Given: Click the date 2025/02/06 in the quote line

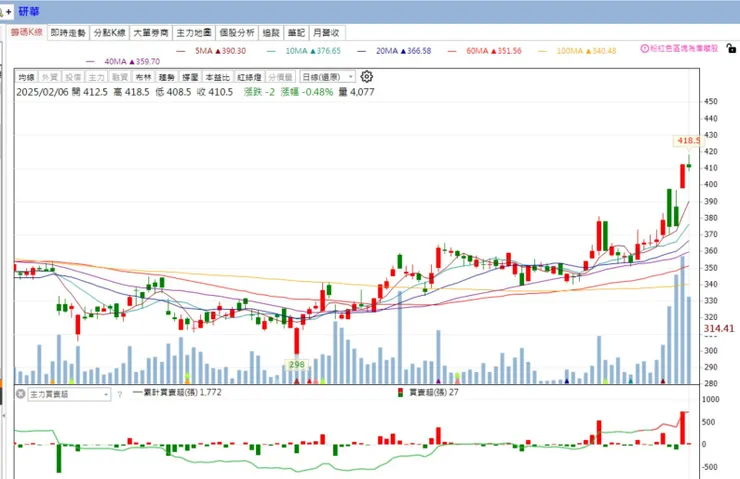Looking at the screenshot, I should [x=42, y=92].
